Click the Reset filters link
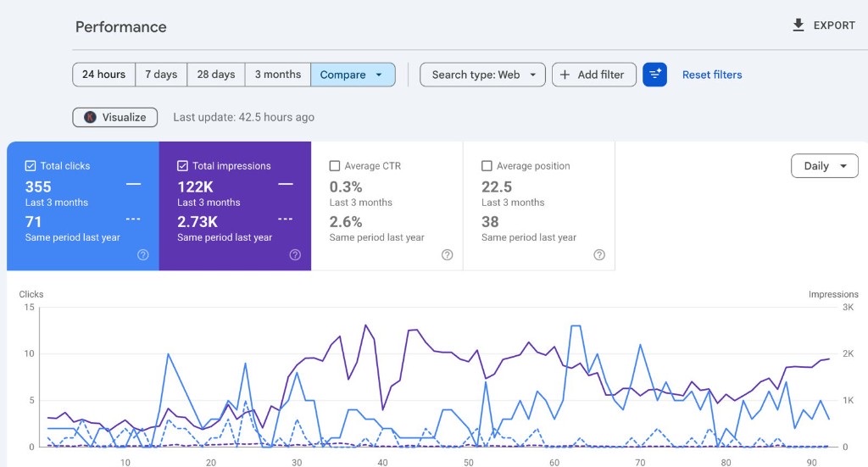Viewport: 868px width, 467px height. coord(712,75)
